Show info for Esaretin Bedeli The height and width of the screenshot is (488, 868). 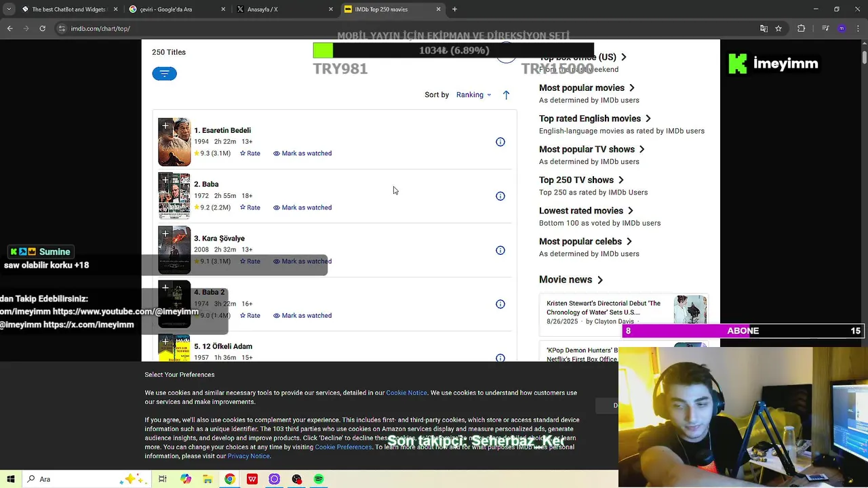click(500, 142)
